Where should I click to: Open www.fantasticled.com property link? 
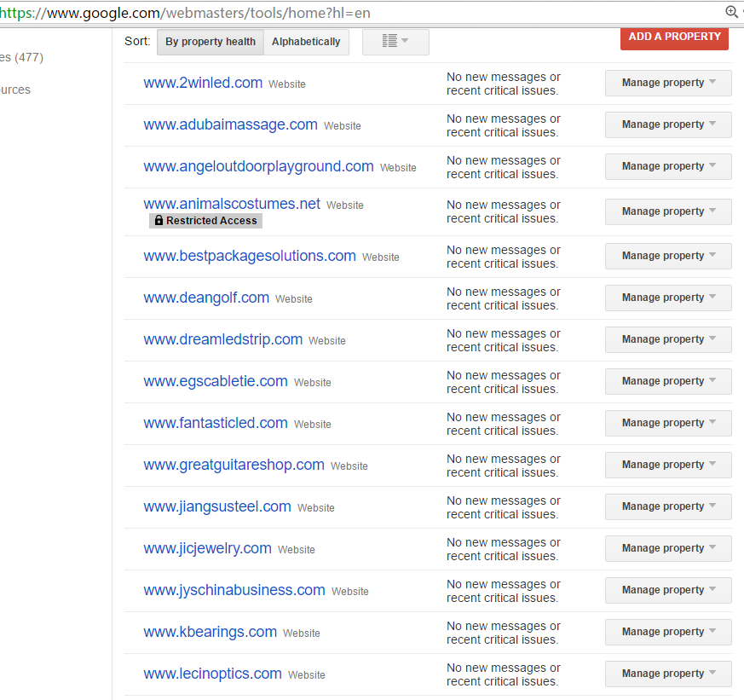[216, 423]
